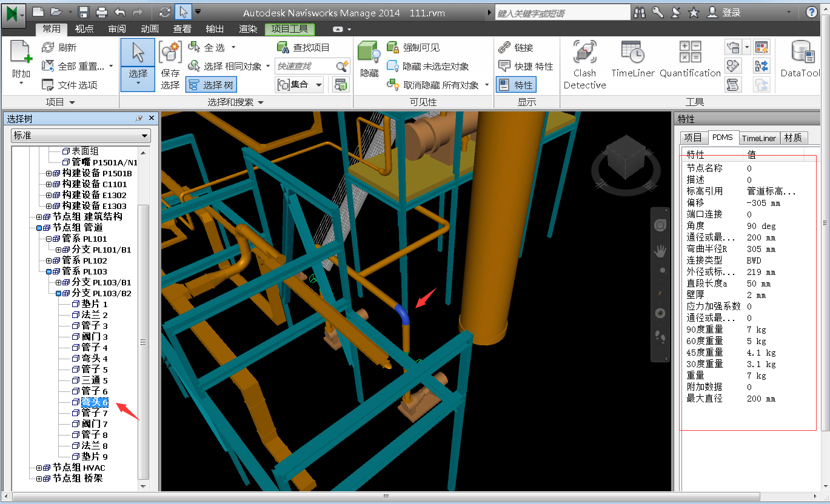
Task: Click 查找项目 find items button
Action: click(x=303, y=47)
